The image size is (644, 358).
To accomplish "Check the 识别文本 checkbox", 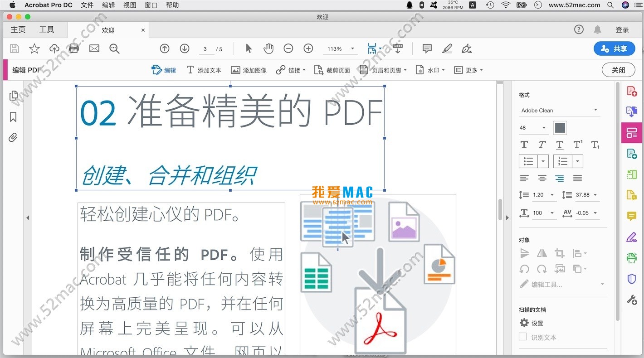I will 523,337.
